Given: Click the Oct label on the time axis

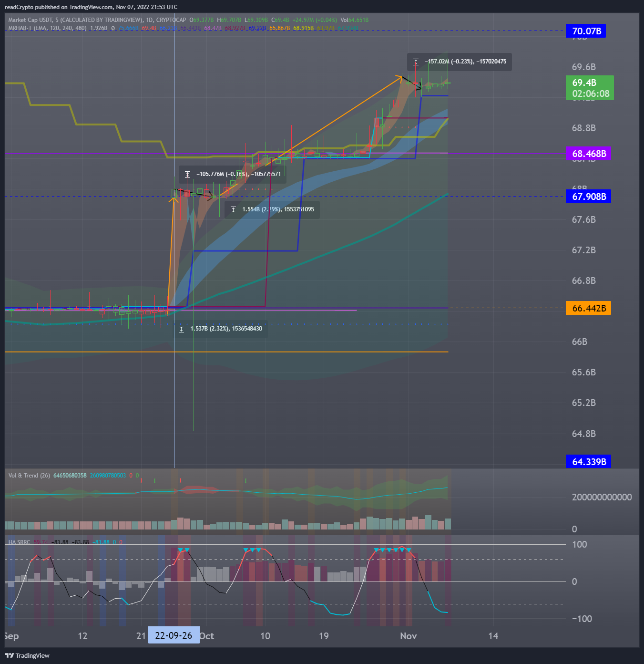Looking at the screenshot, I should [x=207, y=636].
